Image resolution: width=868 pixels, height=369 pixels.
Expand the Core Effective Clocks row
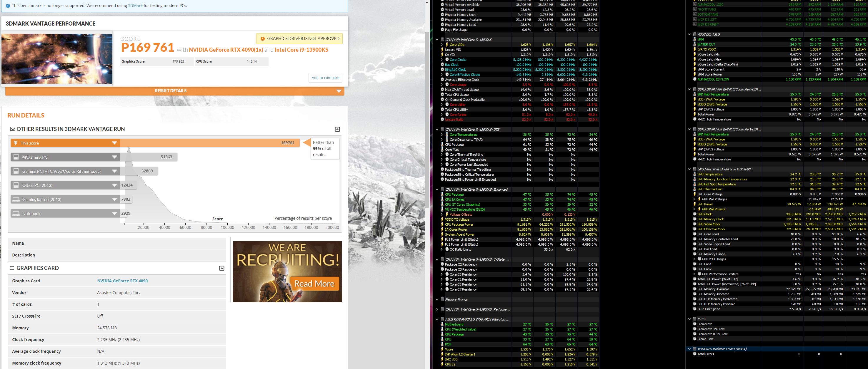click(x=442, y=75)
